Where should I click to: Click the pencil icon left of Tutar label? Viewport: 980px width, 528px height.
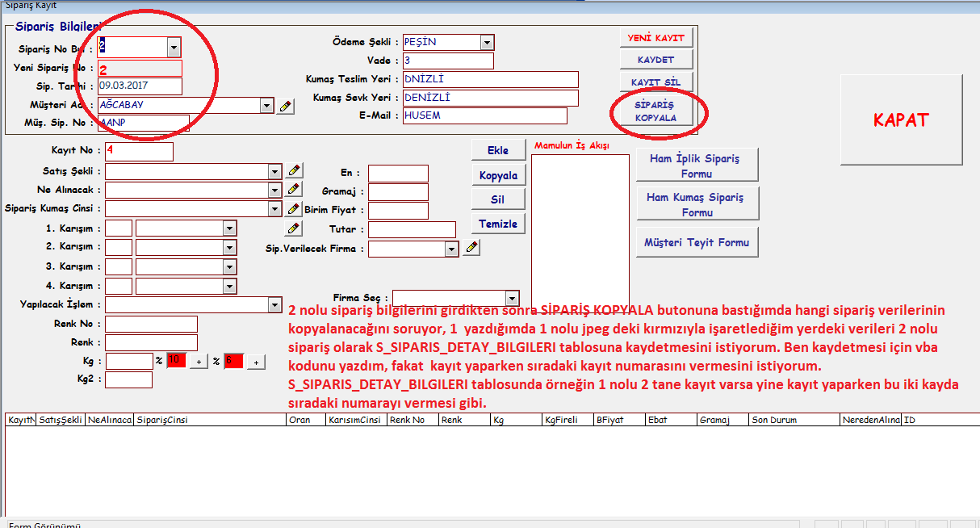click(294, 228)
